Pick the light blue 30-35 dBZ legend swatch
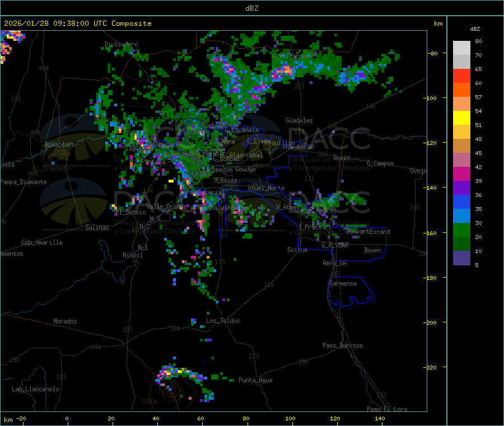504x426 pixels. coord(461,216)
